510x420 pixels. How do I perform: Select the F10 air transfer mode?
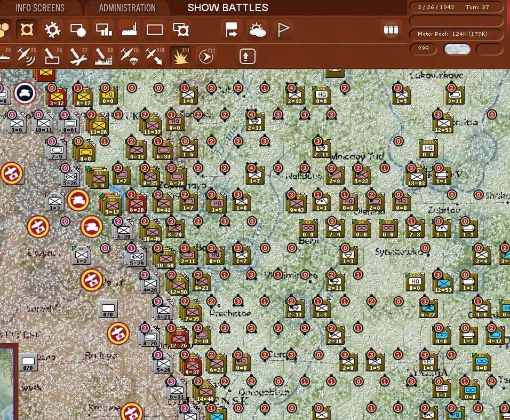pos(154,56)
